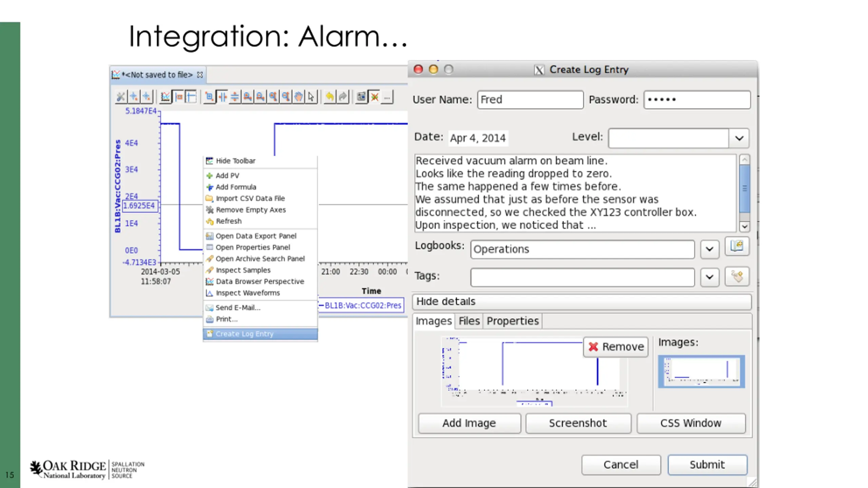Screen dimensions: 868x488
Task: Expand the Logbooks dropdown arrow
Action: pos(709,249)
